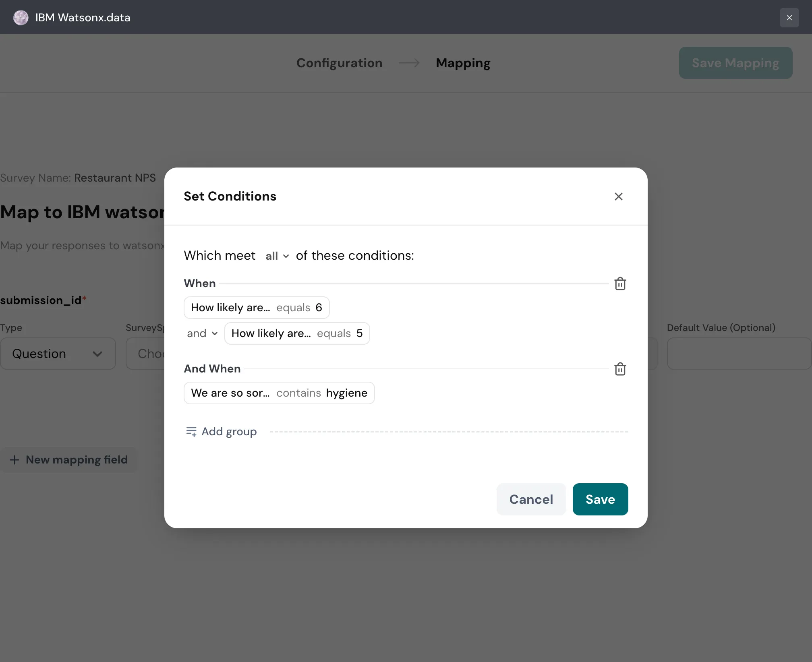Save the conditions
The height and width of the screenshot is (662, 812).
coord(600,499)
